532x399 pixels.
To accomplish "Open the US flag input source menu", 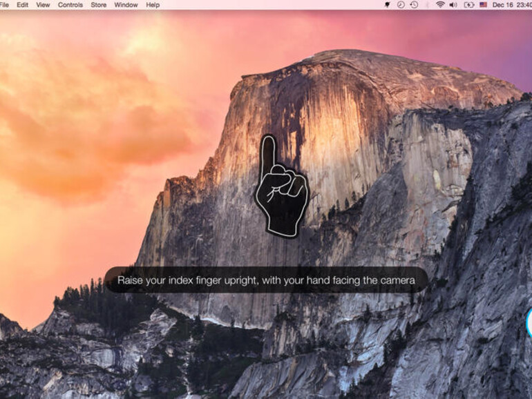I will 483,5.
